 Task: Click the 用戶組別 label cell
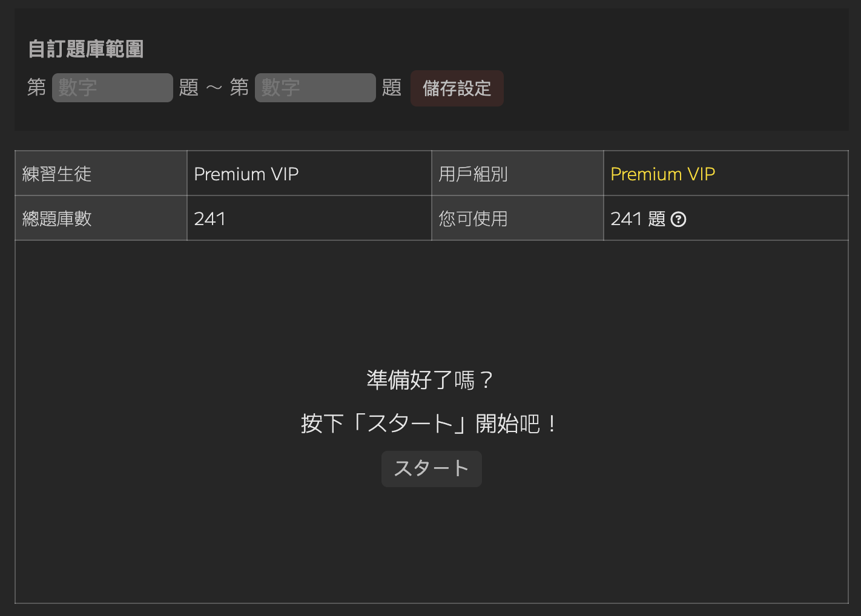(x=518, y=173)
